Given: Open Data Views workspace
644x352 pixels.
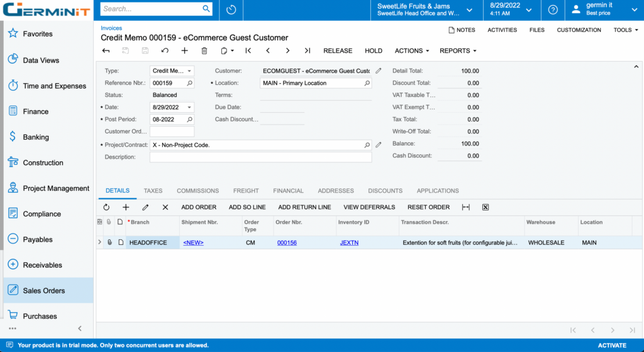Looking at the screenshot, I should 48,60.
